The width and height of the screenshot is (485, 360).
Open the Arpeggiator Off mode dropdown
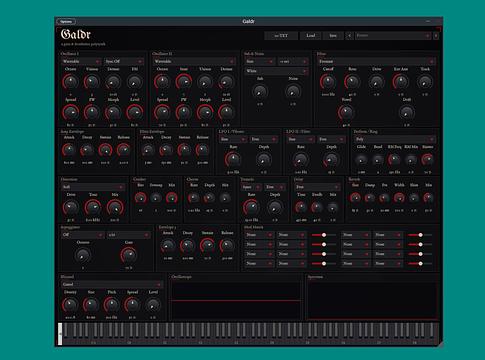(x=82, y=235)
